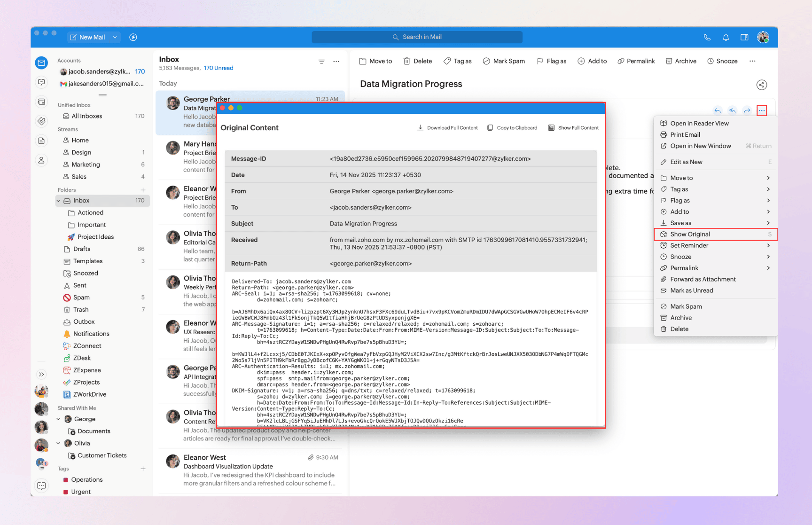Select jacob.sanders@zylk... account
Image resolution: width=812 pixels, height=525 pixels.
pos(102,72)
